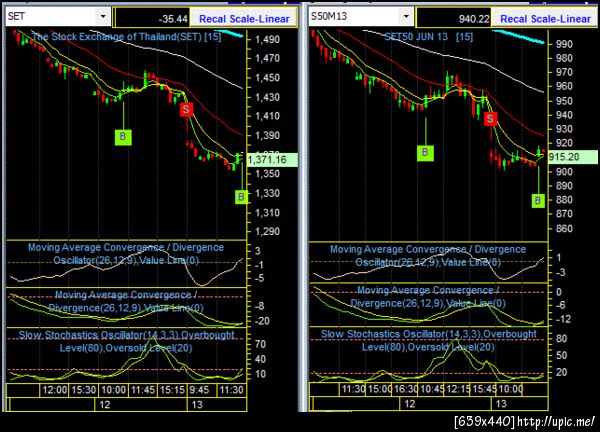Open the uplc.me link in the watermark

(x=556, y=421)
